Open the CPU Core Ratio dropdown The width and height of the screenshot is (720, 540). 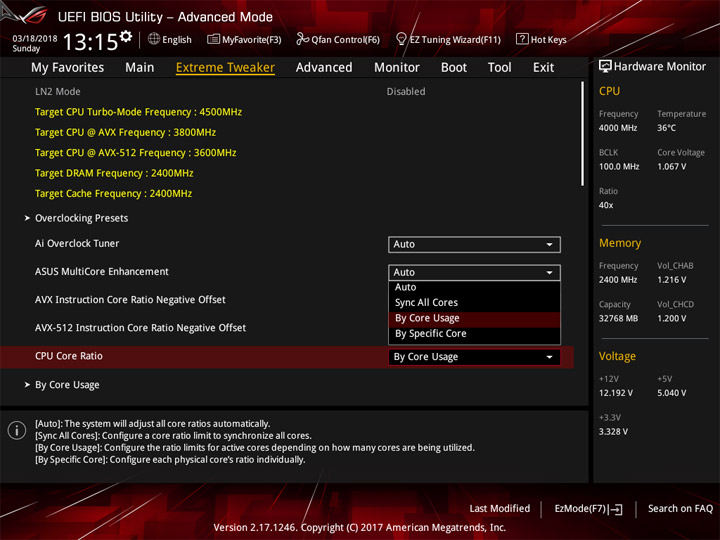click(474, 357)
